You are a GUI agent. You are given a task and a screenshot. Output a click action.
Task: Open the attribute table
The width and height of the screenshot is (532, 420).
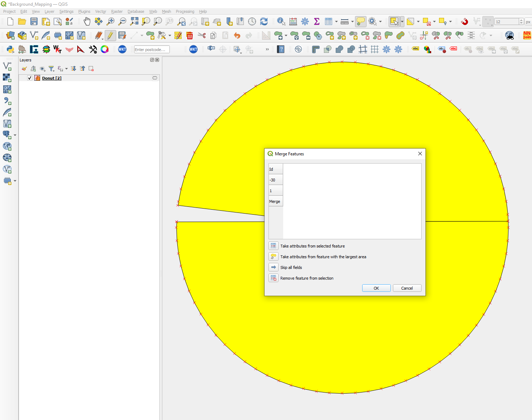(329, 21)
